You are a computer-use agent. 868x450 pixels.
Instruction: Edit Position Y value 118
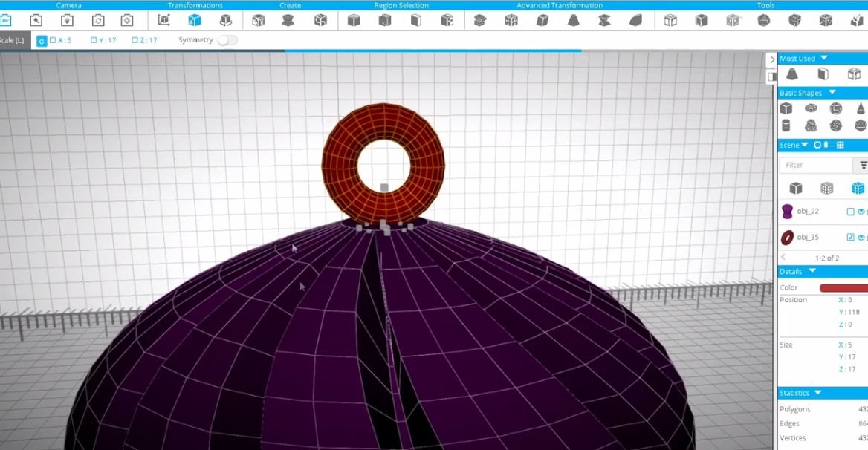[x=849, y=312]
